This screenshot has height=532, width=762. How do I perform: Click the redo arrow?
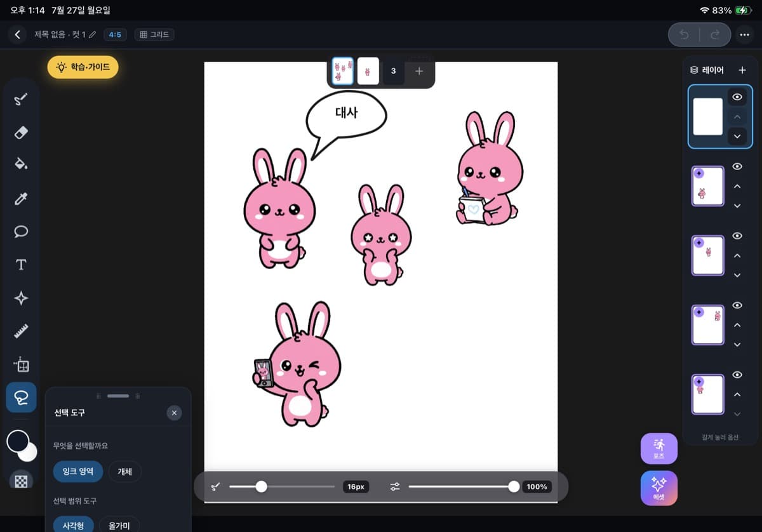pos(715,35)
